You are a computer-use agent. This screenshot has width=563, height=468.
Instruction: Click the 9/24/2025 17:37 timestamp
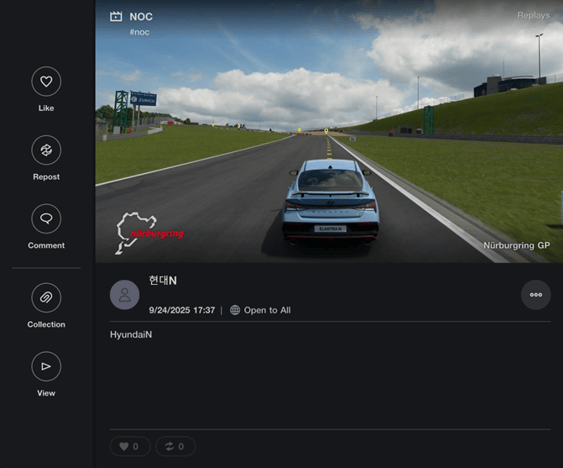tap(182, 310)
